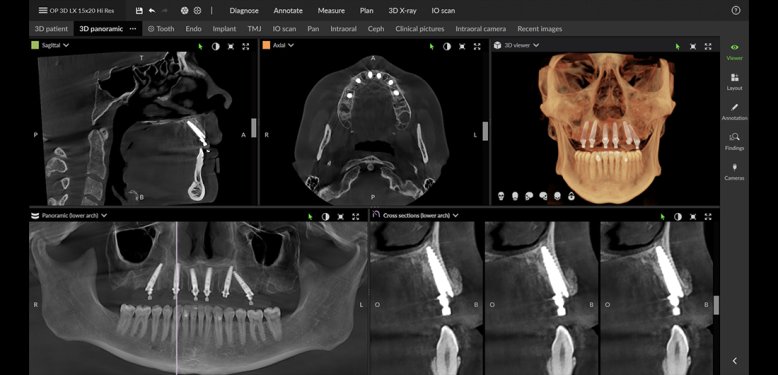778x375 pixels.
Task: Select the first skull view preset
Action: coord(501,196)
